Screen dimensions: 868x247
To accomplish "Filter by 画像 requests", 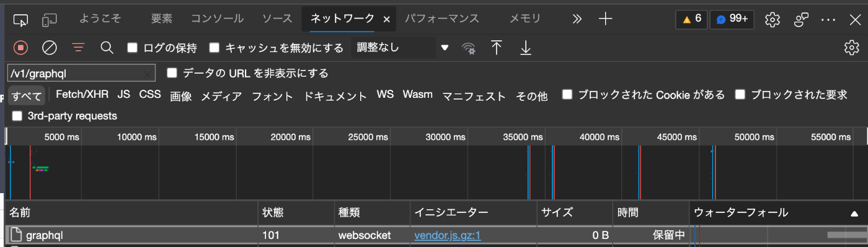I will point(181,96).
